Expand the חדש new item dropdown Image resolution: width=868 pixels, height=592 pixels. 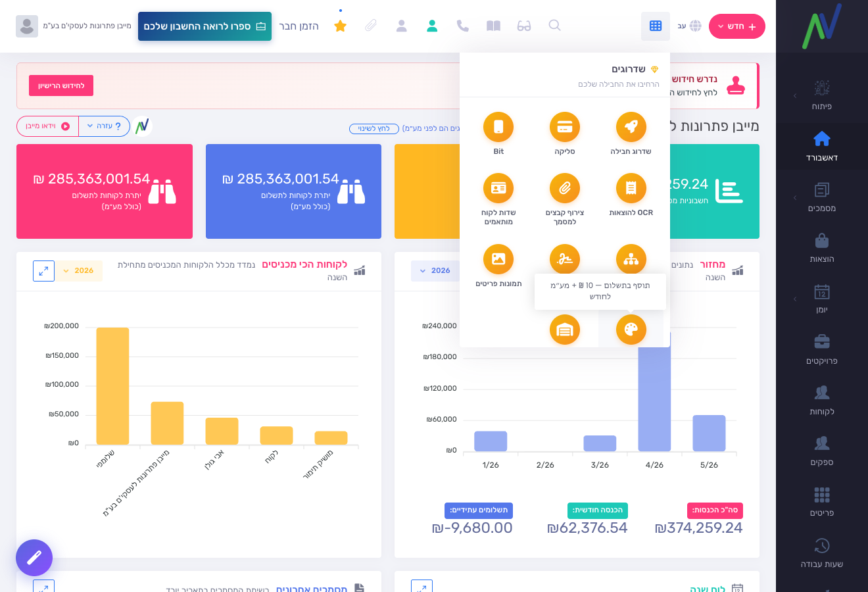click(737, 26)
